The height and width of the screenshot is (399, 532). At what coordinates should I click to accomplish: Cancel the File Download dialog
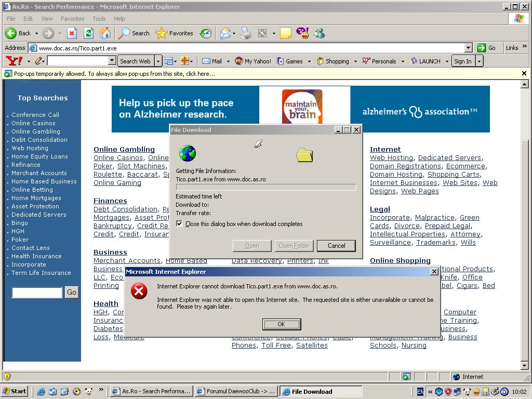336,246
